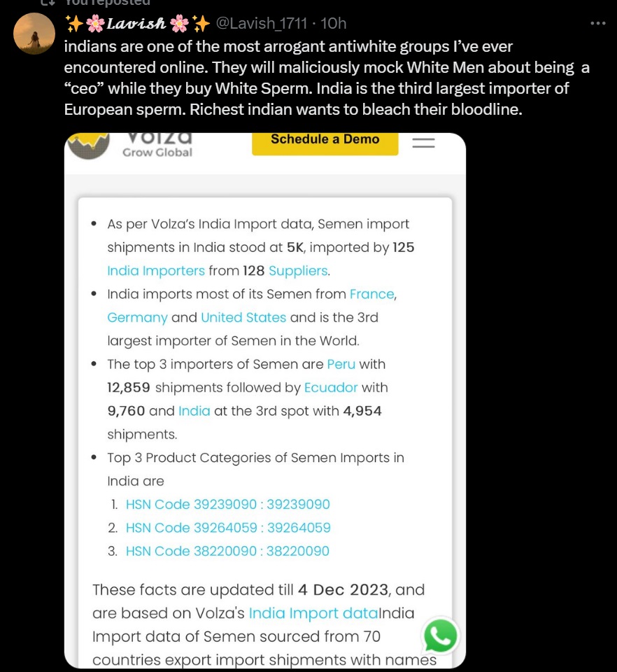Open Lavish's profile avatar
Screen dimensions: 617x672
coord(34,34)
